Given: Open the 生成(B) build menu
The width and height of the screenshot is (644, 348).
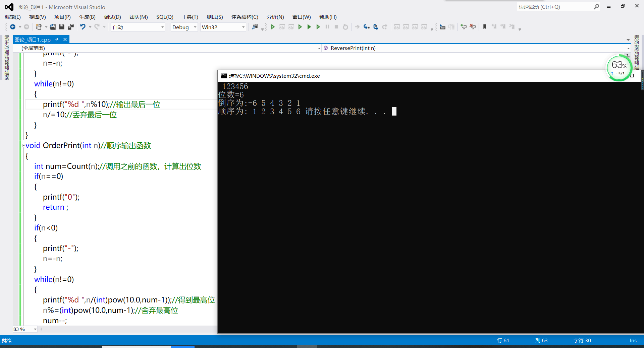Looking at the screenshot, I should click(87, 17).
